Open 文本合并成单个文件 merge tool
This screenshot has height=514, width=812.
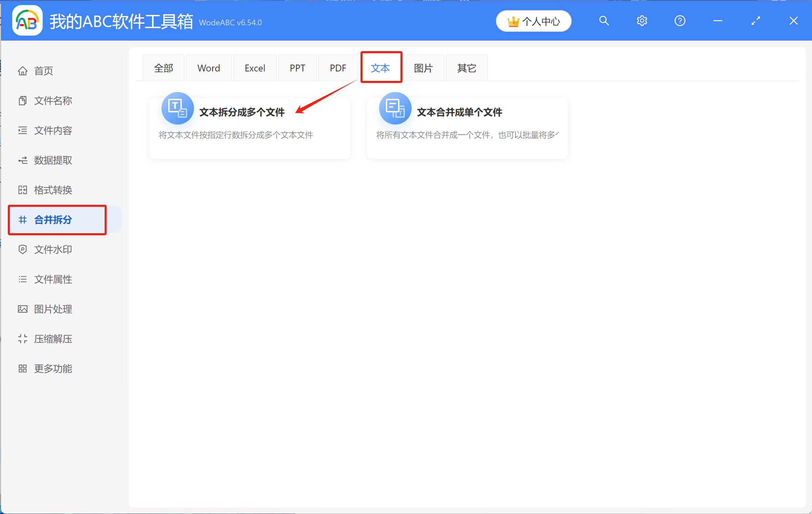459,112
